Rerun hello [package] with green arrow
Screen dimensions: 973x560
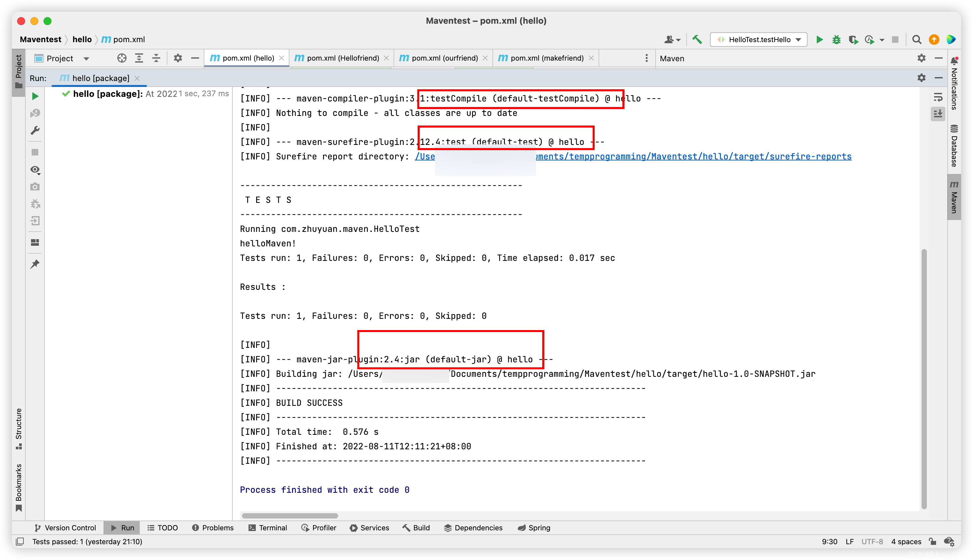pyautogui.click(x=35, y=96)
